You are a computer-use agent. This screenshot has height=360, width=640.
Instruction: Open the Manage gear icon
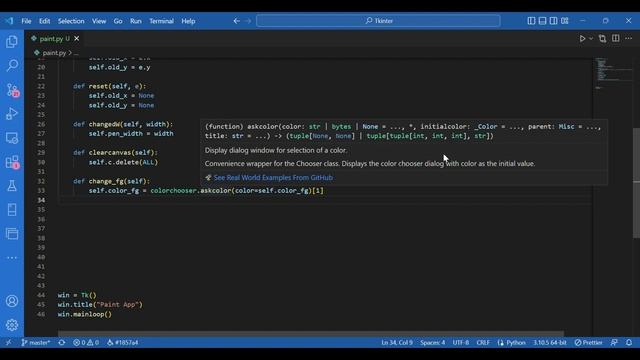(12, 325)
